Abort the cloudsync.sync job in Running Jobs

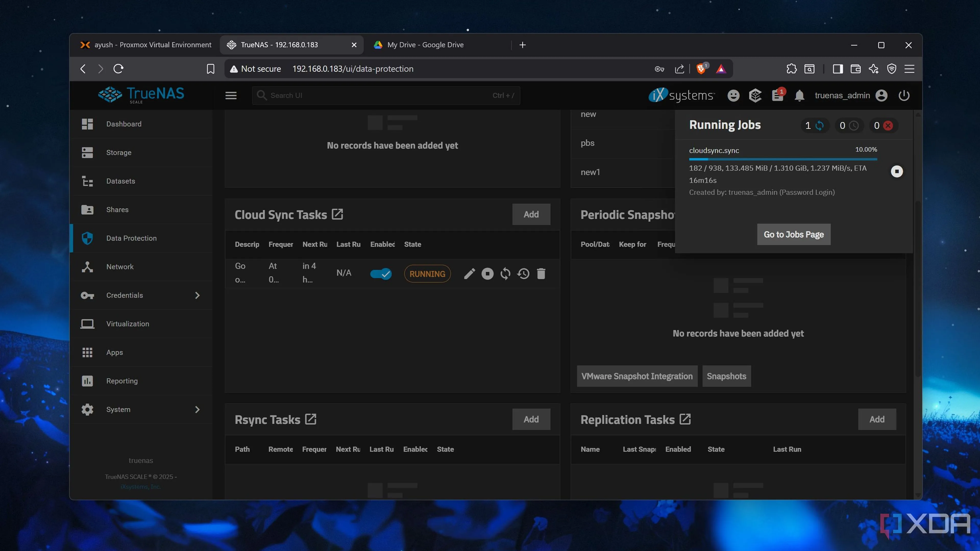pyautogui.click(x=897, y=171)
